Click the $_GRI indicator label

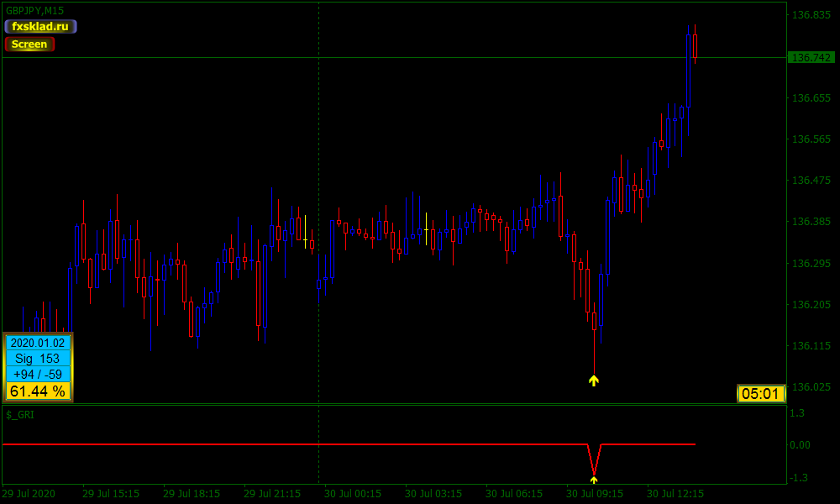pyautogui.click(x=20, y=415)
